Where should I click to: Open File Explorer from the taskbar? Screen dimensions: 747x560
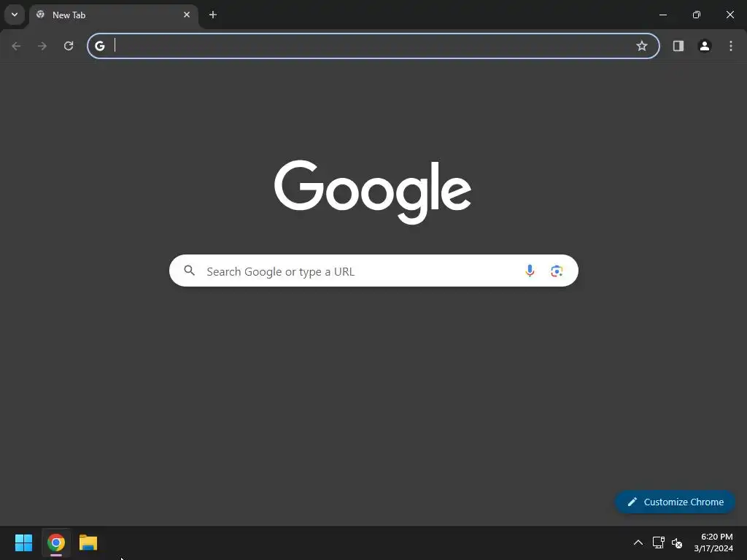[88, 542]
